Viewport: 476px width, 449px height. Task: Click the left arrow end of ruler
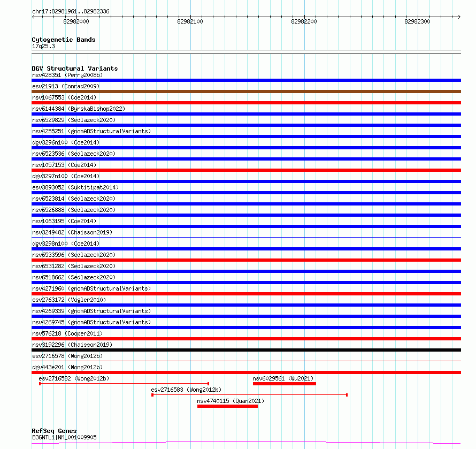[33, 17]
